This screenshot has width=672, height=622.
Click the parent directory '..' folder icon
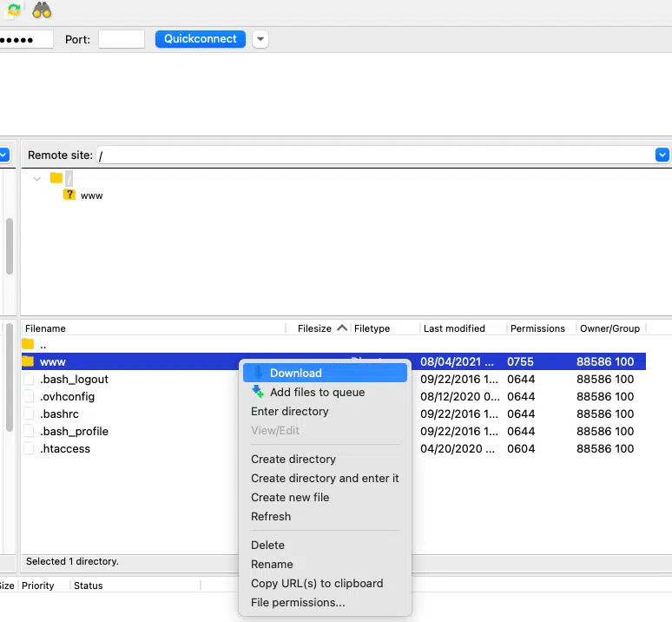(28, 345)
